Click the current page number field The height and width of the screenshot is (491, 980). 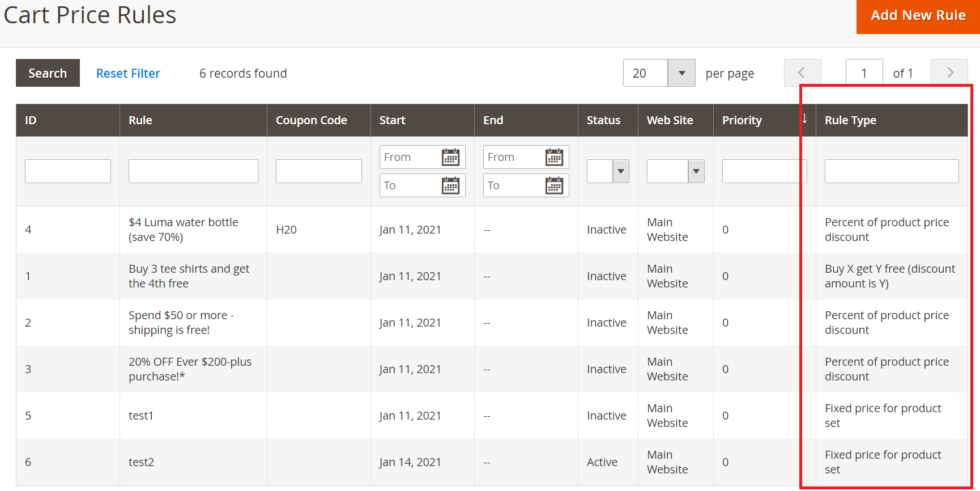(863, 73)
